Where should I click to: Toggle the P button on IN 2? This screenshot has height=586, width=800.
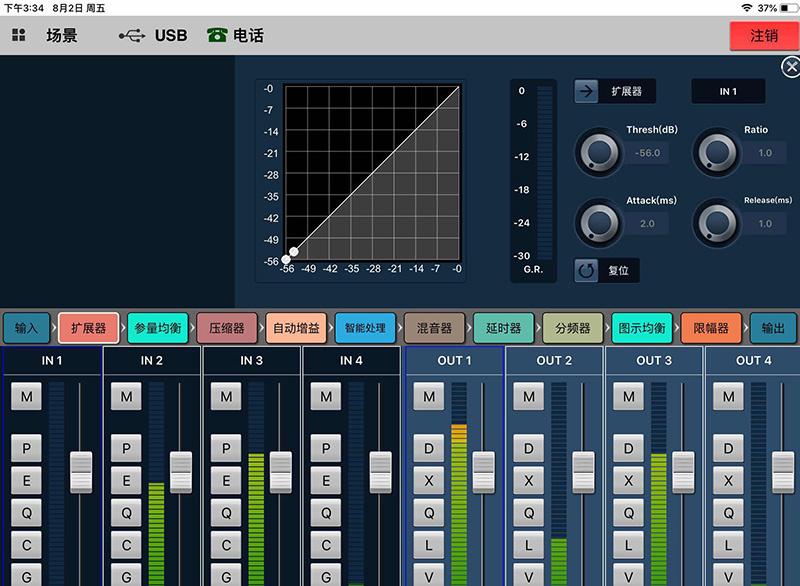(126, 448)
